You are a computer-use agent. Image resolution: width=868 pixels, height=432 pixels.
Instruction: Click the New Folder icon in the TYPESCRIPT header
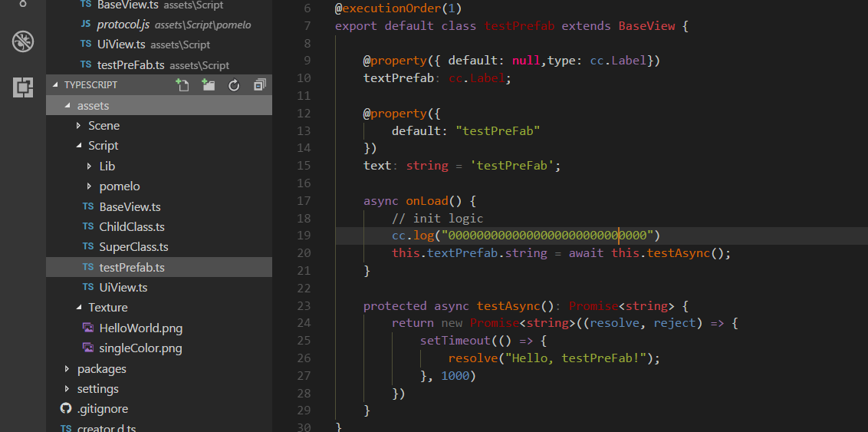tap(208, 84)
